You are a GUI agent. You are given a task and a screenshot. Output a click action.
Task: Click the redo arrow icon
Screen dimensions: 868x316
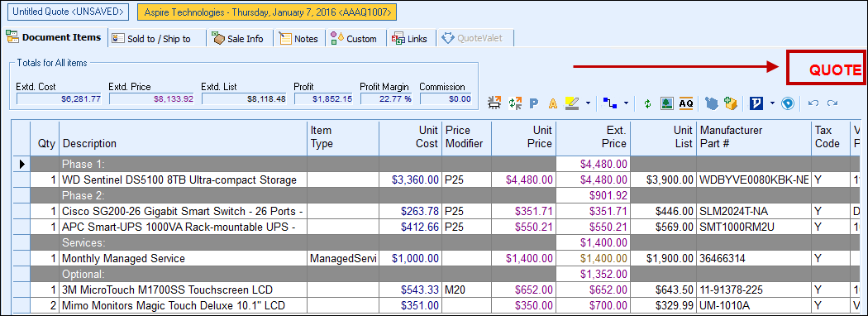pyautogui.click(x=832, y=103)
